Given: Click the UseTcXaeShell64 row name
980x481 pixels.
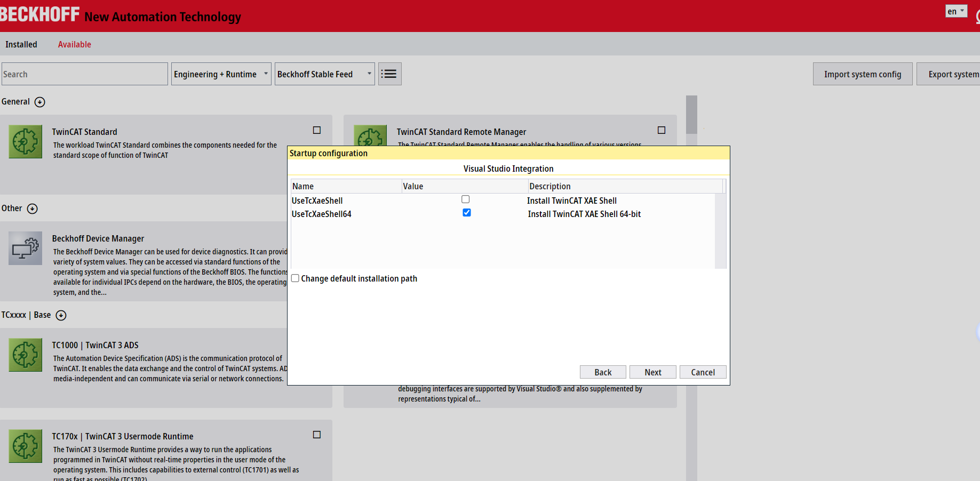Looking at the screenshot, I should coord(322,214).
